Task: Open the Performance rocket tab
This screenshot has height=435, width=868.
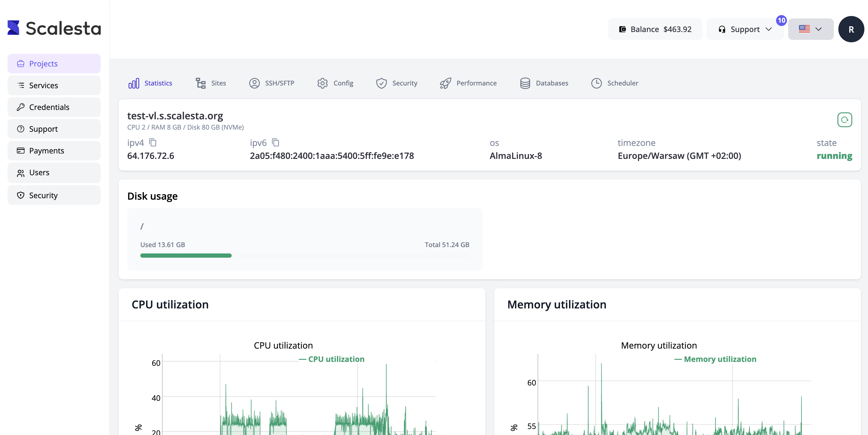Action: pyautogui.click(x=468, y=83)
